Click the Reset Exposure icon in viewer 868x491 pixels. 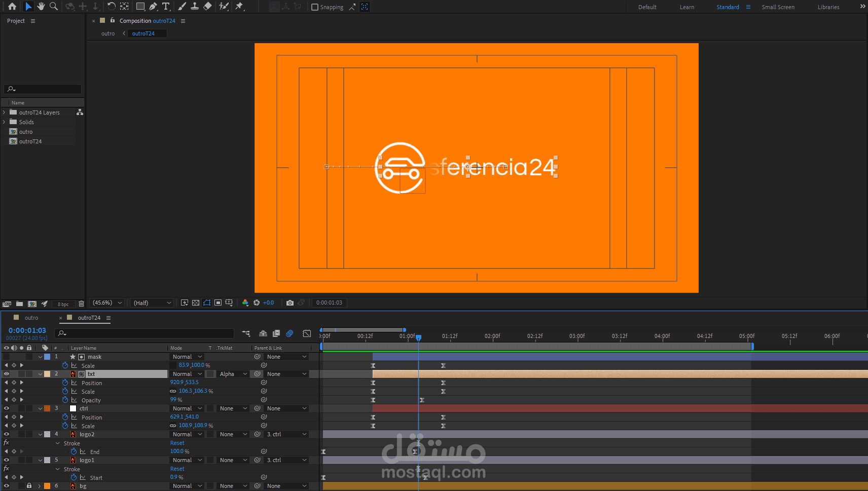pos(257,303)
